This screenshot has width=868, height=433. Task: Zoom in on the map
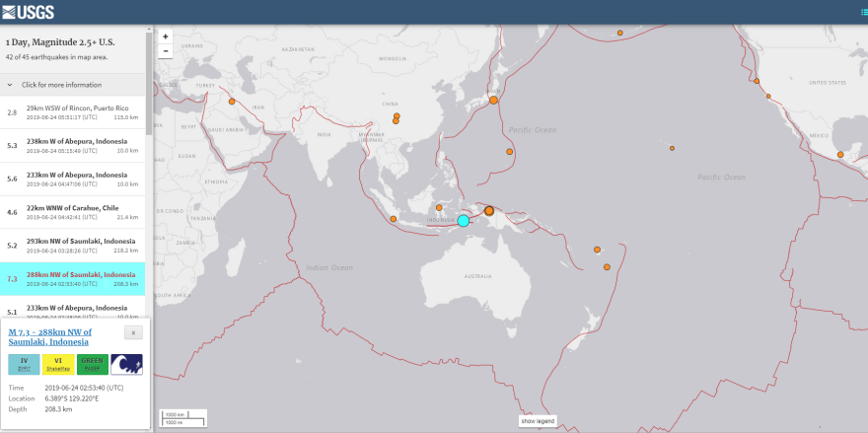point(165,36)
